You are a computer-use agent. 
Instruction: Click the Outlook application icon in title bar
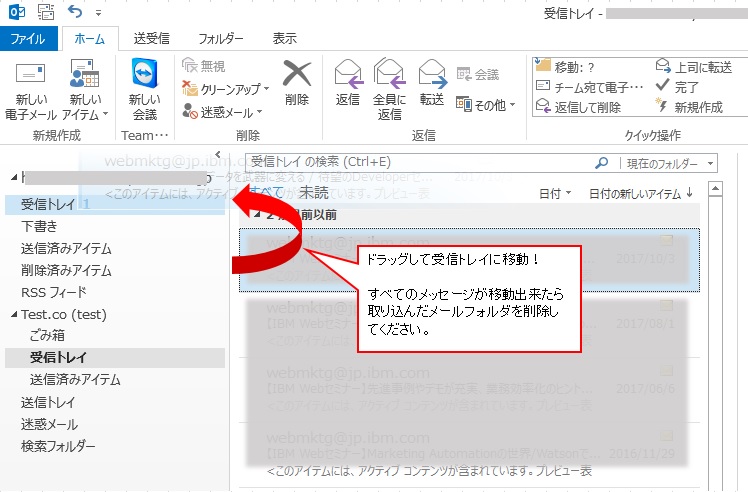click(17, 12)
